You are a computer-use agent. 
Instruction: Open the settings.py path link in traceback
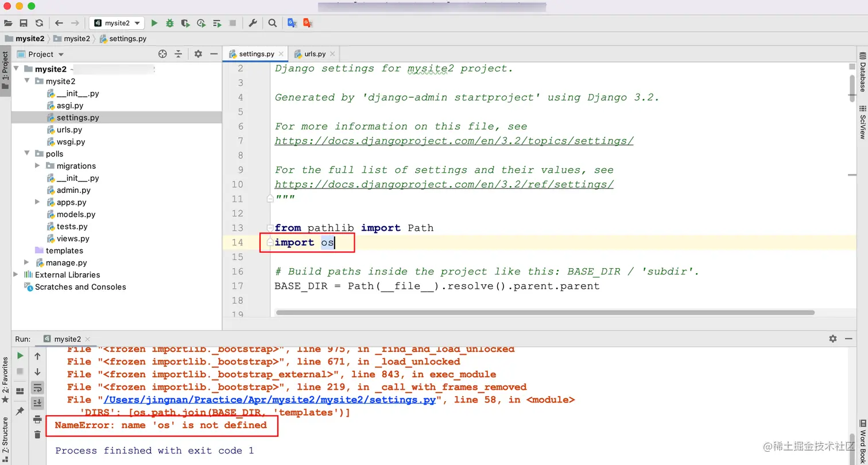(270, 400)
